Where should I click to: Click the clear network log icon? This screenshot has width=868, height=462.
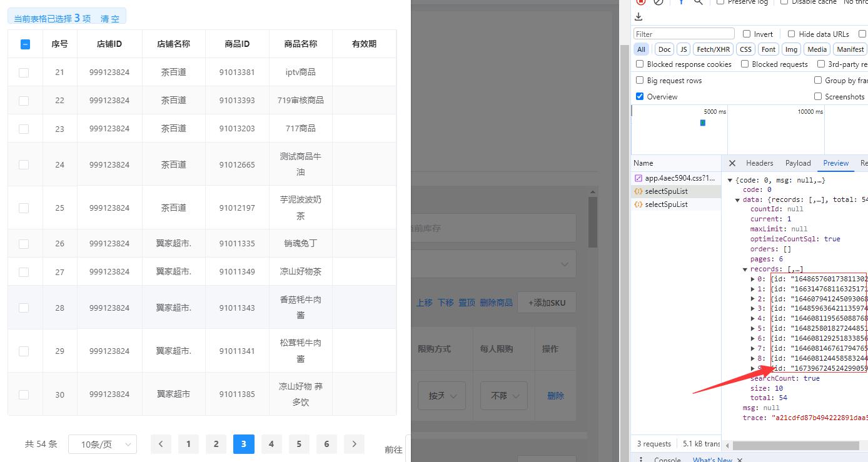coord(659,2)
